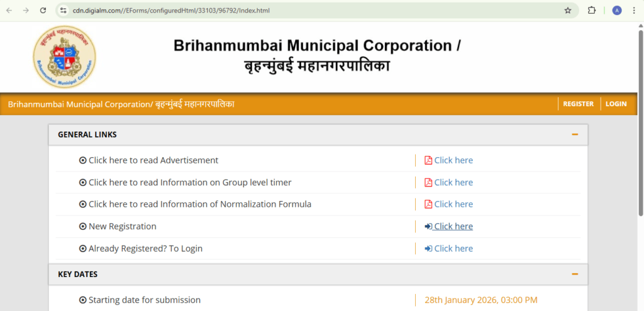Select LOGIN in the orange navigation bar
The width and height of the screenshot is (644, 311).
coord(616,104)
